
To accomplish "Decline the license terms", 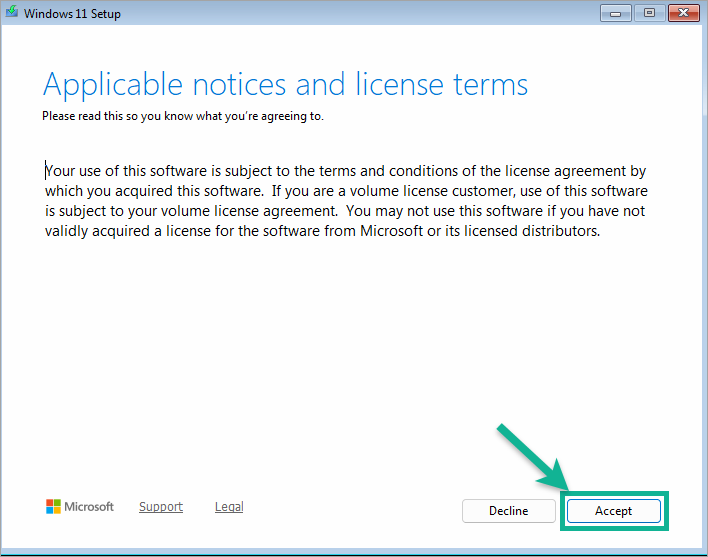I will (x=508, y=511).
